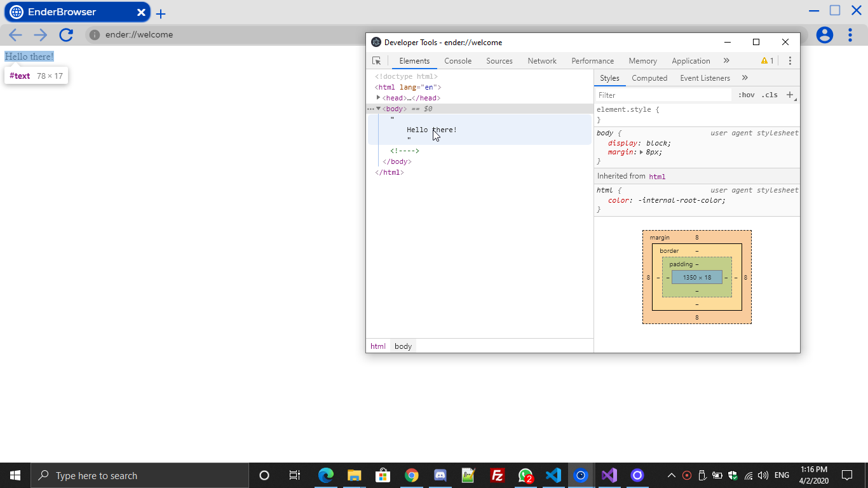Screen dimensions: 868x488
Task: Select the closing </body> tag
Action: click(x=397, y=161)
